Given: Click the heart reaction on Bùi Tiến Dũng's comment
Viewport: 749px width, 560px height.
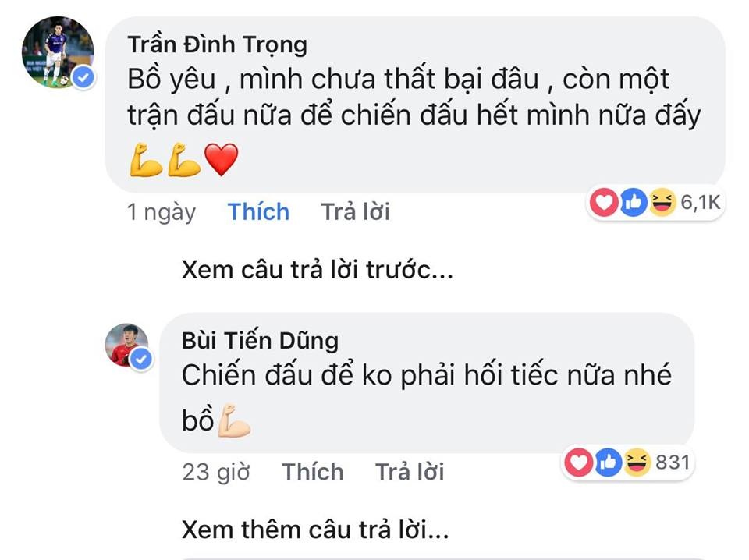Looking at the screenshot, I should click(x=578, y=463).
